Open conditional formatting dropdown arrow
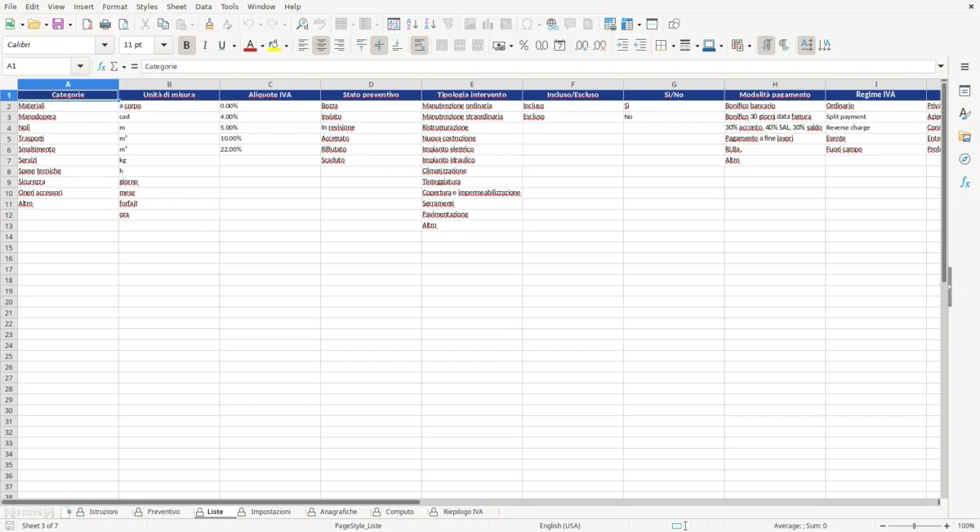Screen dimensions: 980x532 point(749,46)
